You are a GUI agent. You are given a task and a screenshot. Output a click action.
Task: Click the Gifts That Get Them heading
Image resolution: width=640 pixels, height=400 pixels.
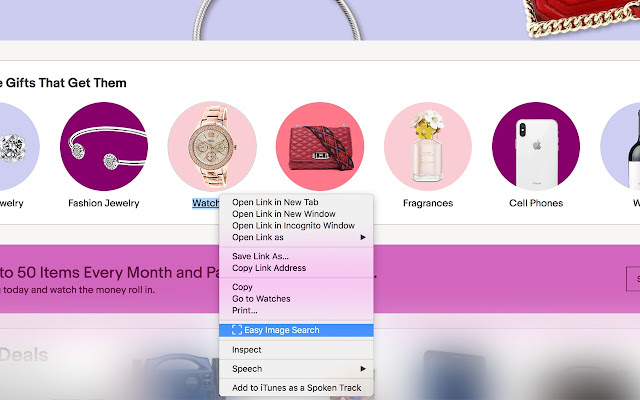63,83
